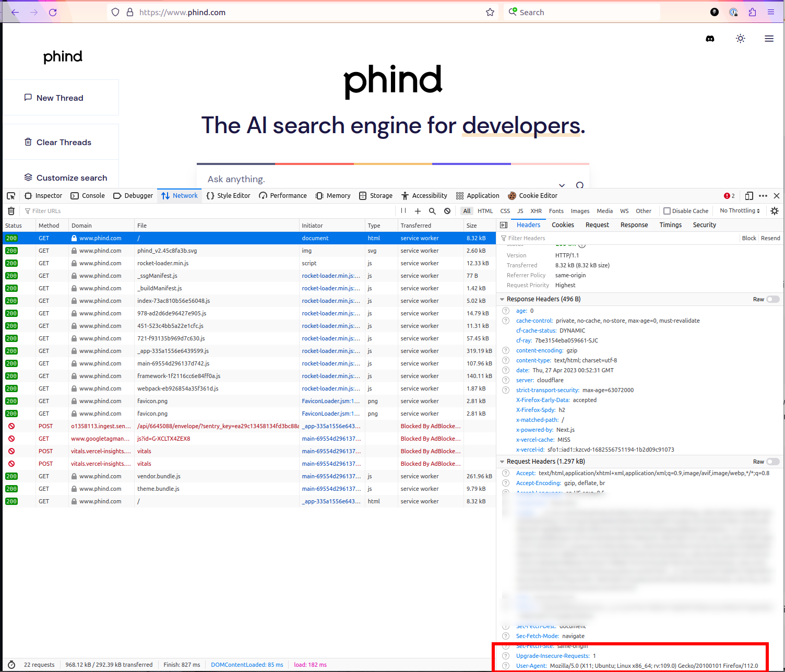Open the Memory tab

pyautogui.click(x=333, y=196)
